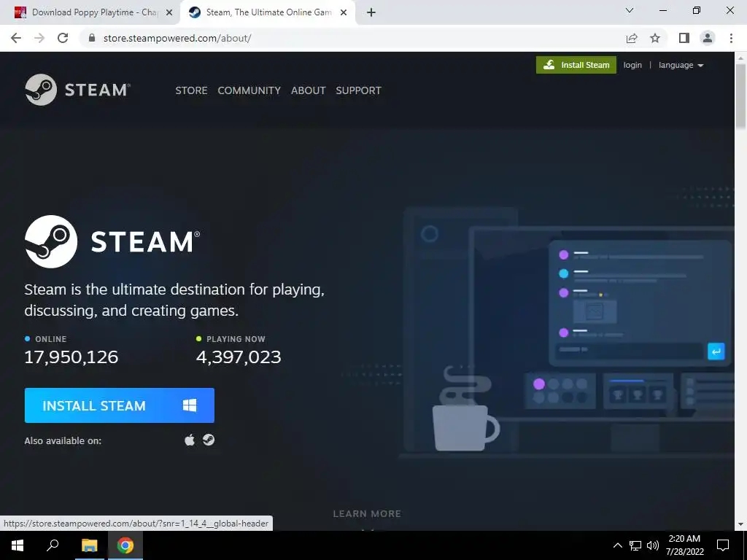Click the 'Also available on:' label
Image resolution: width=747 pixels, height=560 pixels.
pyautogui.click(x=63, y=440)
